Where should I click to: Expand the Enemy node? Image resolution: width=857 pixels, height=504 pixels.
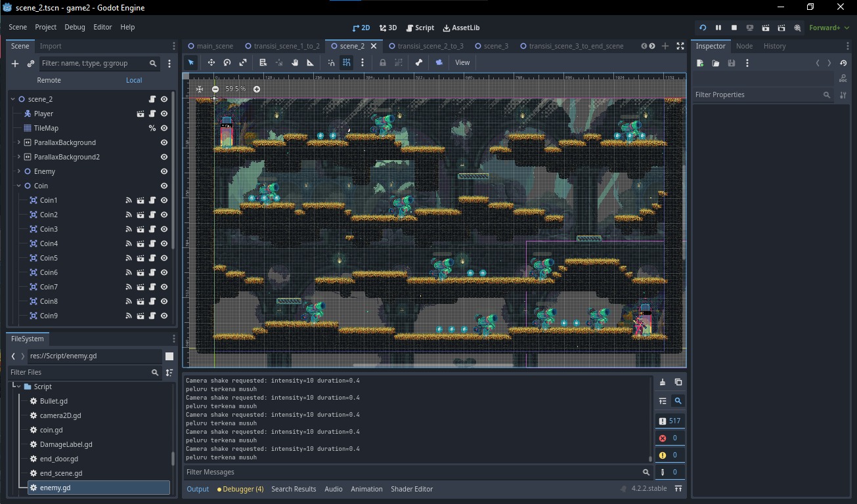[x=18, y=171]
